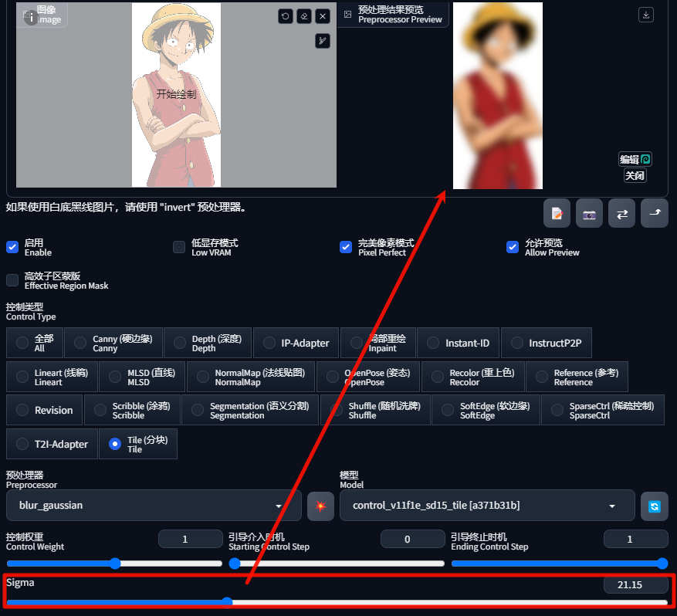This screenshot has height=616, width=677.
Task: Select the Shuffle control type
Action: (x=376, y=410)
